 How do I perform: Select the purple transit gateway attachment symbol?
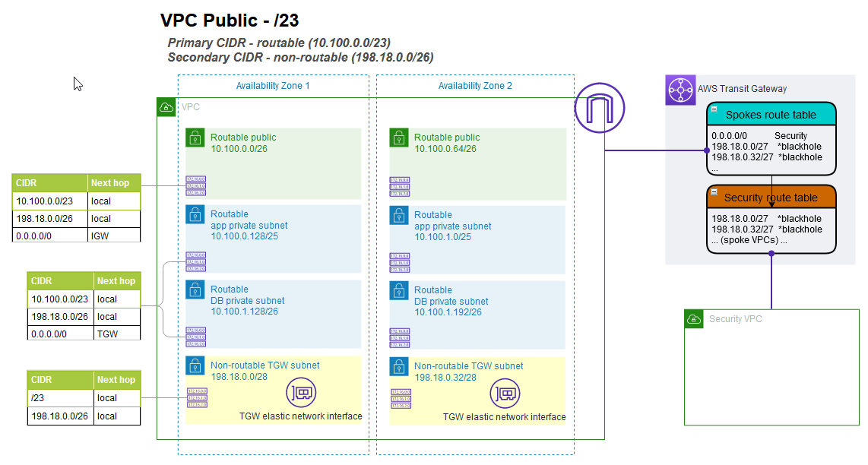click(x=599, y=108)
